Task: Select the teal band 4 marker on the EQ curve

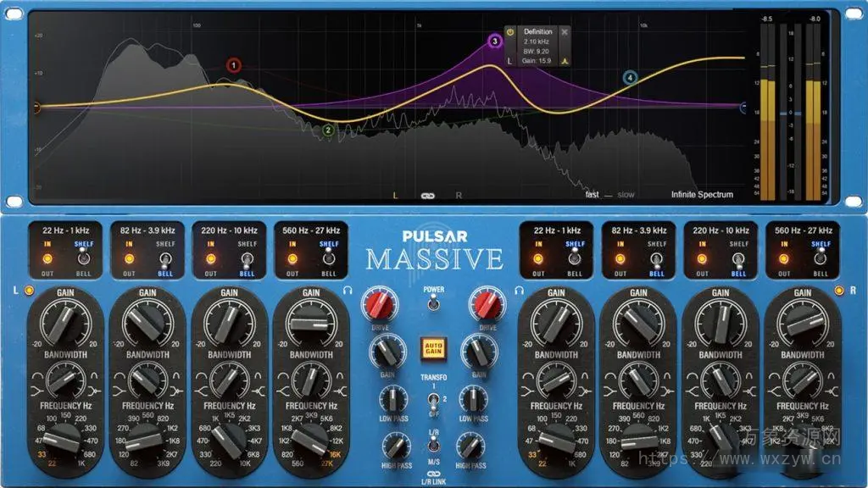Action: pos(630,79)
